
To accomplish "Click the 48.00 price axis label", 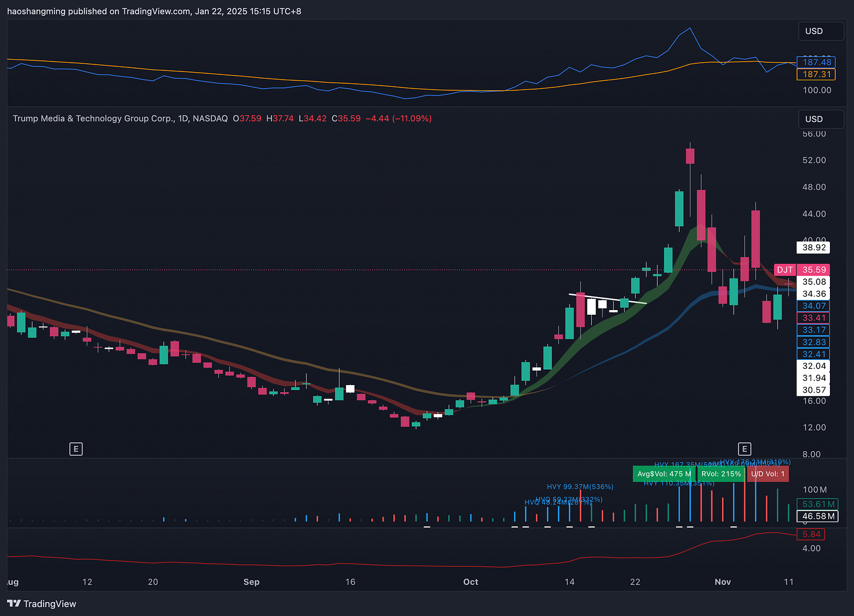I will point(814,187).
